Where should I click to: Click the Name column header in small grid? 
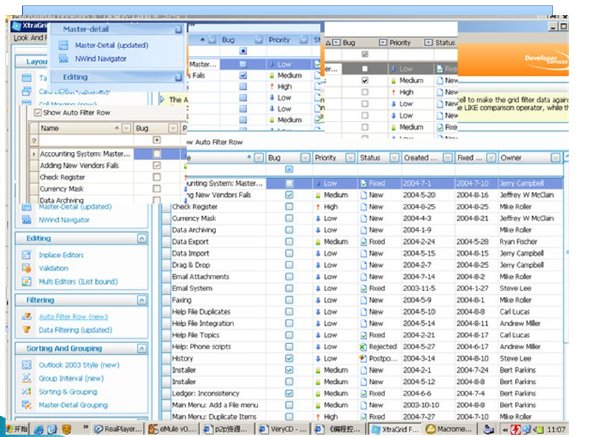[x=85, y=128]
